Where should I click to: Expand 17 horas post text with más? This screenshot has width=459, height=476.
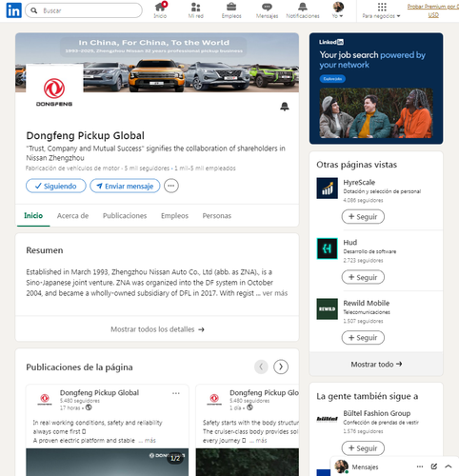coord(150,441)
